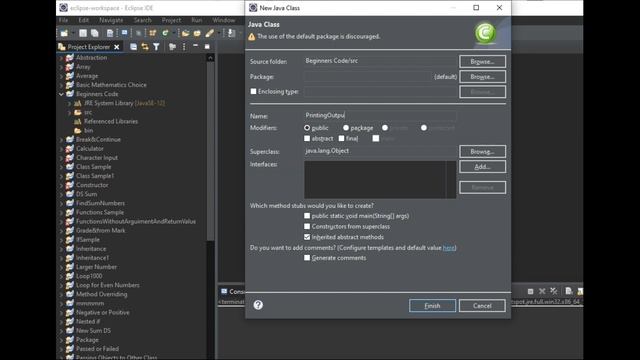Screen dimensions: 640x360
Task: Open the 'here' templates configuration link
Action: click(x=449, y=248)
